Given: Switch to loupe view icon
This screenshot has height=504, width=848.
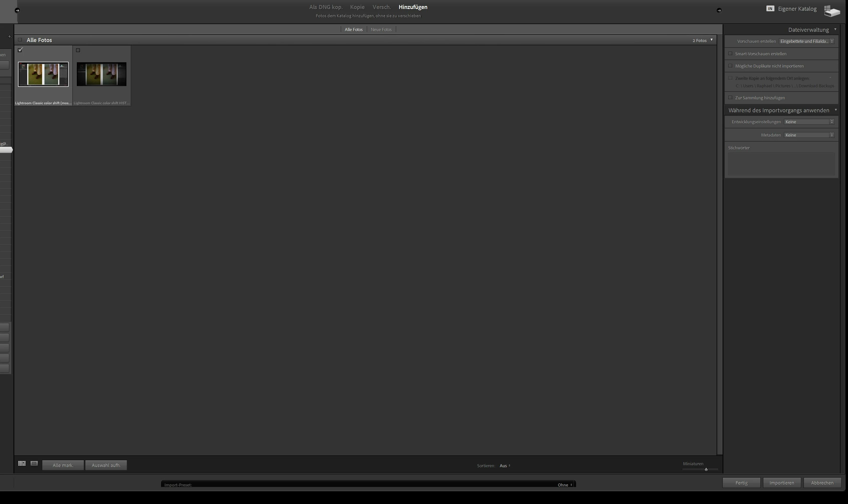Looking at the screenshot, I should (x=34, y=463).
